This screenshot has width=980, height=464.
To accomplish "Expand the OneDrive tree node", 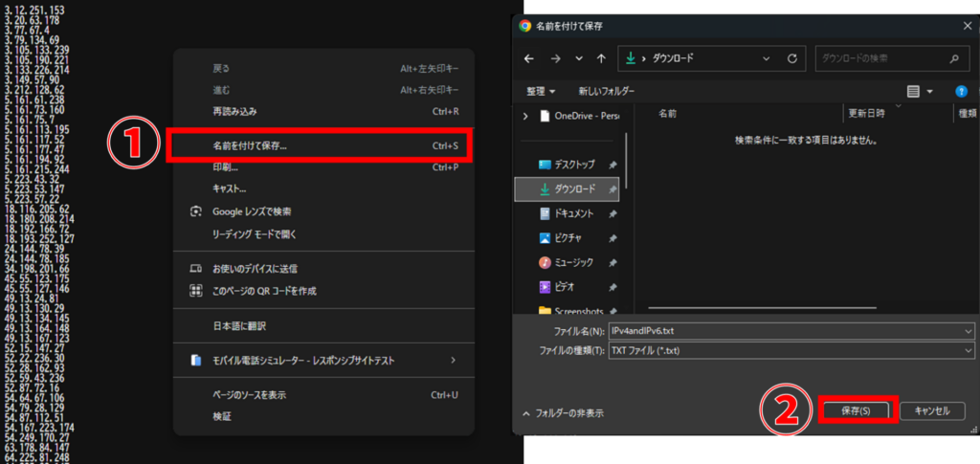I will click(x=525, y=116).
